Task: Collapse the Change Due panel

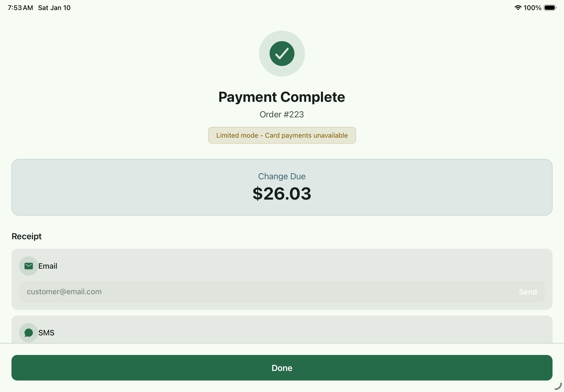Action: coord(281,187)
